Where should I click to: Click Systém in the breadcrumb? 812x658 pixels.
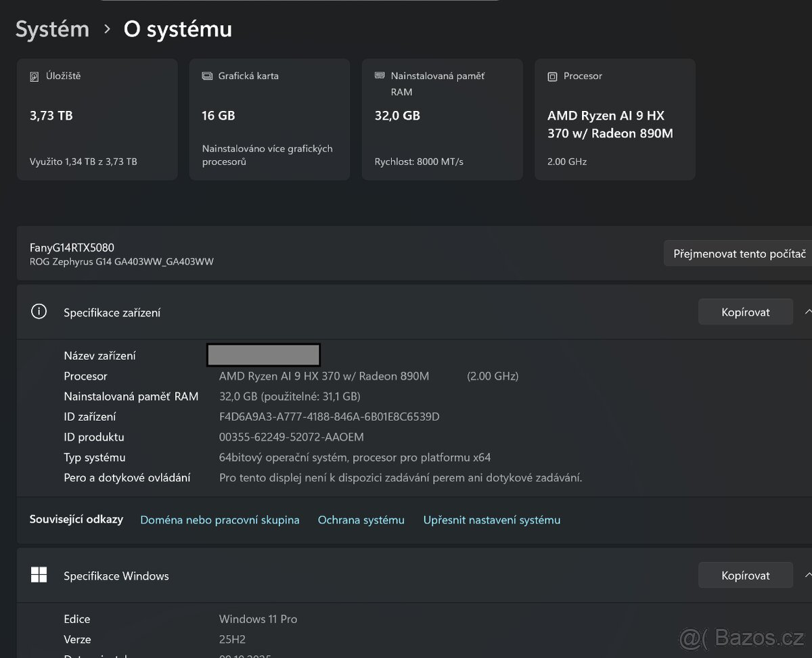click(51, 28)
